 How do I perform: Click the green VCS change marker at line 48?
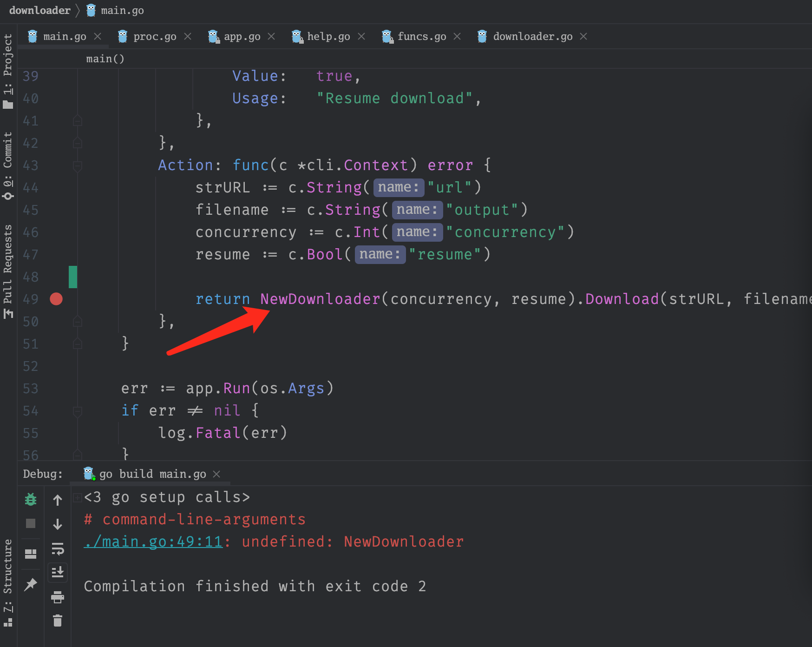[73, 277]
